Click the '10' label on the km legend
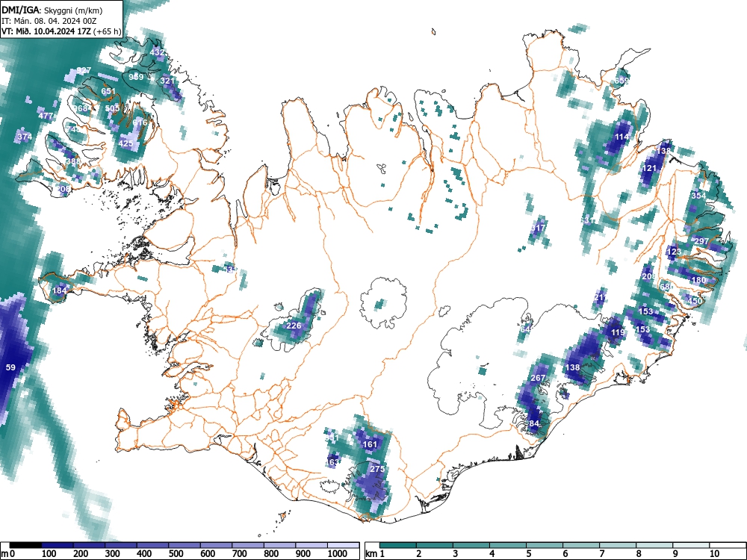The width and height of the screenshot is (747, 560). pos(714,554)
